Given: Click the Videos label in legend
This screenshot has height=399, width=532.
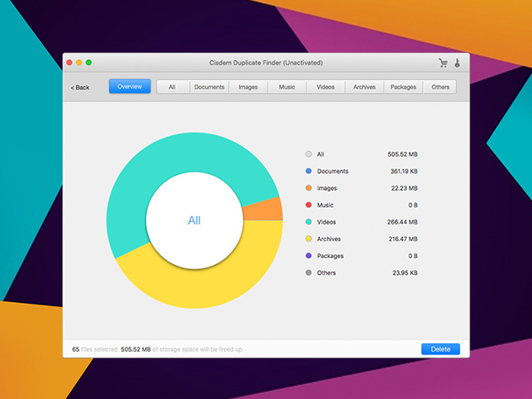Looking at the screenshot, I should tap(327, 222).
